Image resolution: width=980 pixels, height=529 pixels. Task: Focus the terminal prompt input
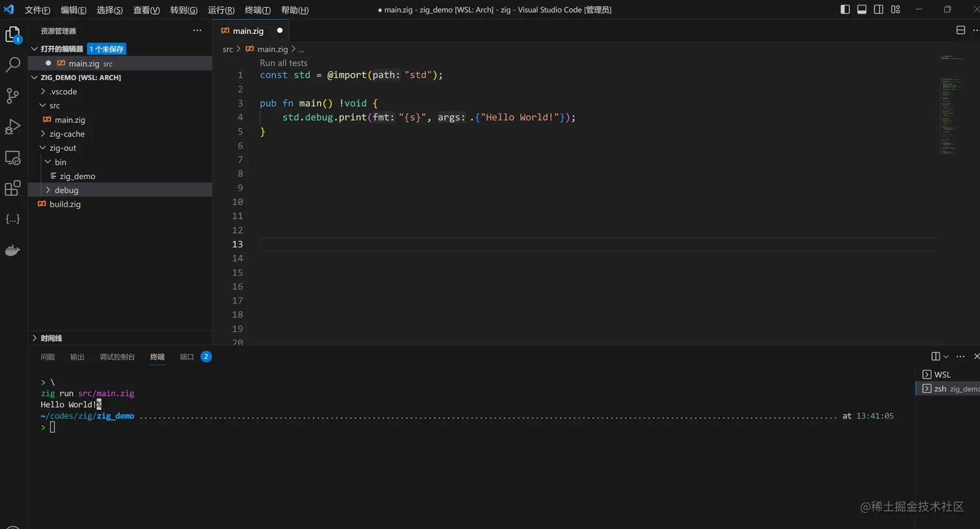(52, 427)
